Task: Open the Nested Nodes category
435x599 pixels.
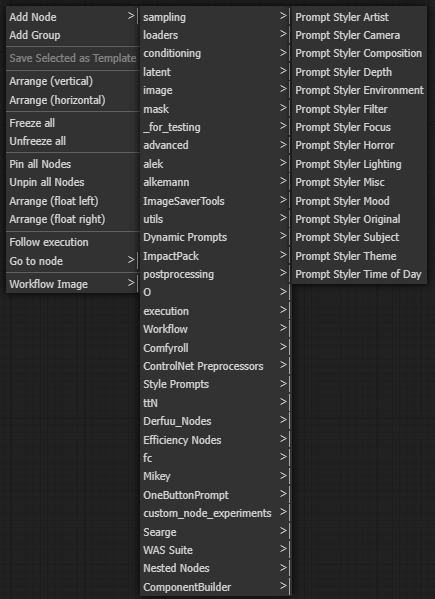Action: click(215, 568)
